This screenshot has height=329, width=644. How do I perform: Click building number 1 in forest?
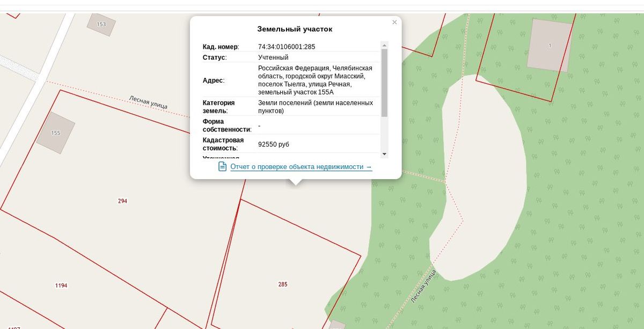[x=550, y=45]
